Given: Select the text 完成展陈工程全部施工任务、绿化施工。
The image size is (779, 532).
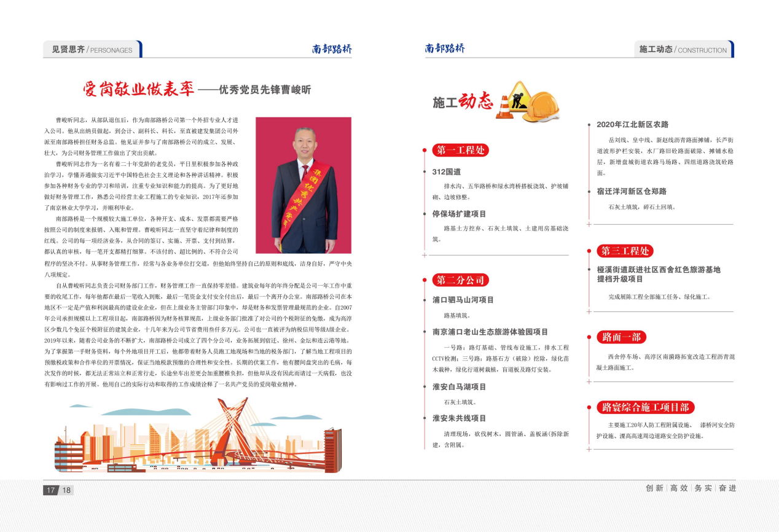Looking at the screenshot, I should (659, 297).
